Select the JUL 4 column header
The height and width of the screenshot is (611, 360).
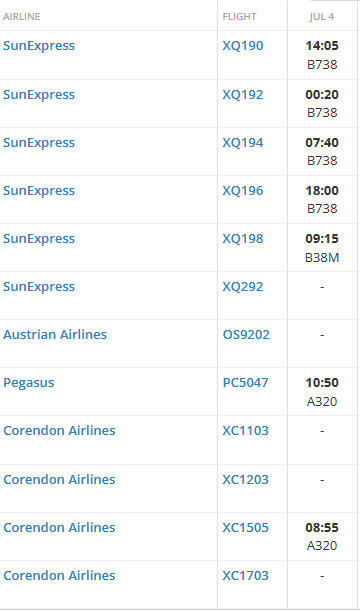coord(322,17)
